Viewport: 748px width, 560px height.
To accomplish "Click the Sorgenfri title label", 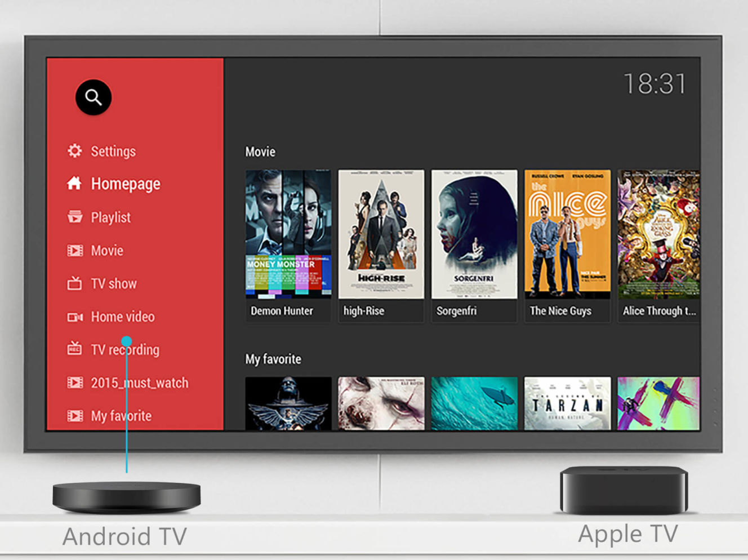I will (456, 311).
